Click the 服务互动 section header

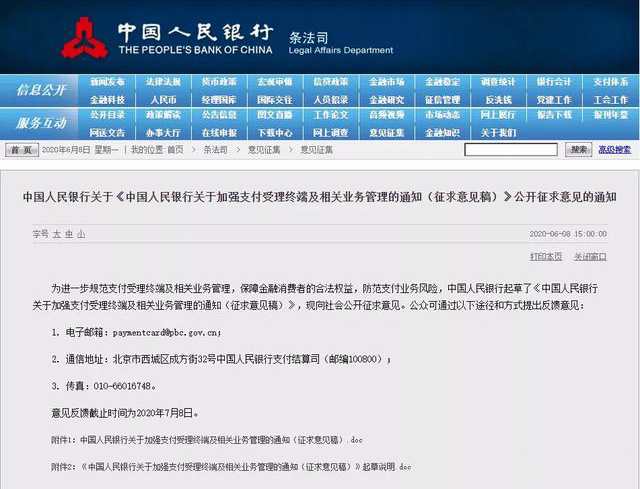coord(40,123)
